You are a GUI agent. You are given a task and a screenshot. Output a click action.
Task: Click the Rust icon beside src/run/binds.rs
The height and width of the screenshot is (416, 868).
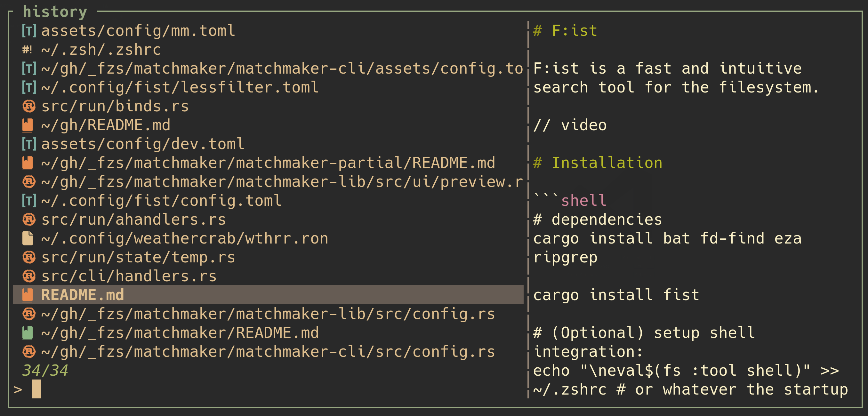pos(29,106)
